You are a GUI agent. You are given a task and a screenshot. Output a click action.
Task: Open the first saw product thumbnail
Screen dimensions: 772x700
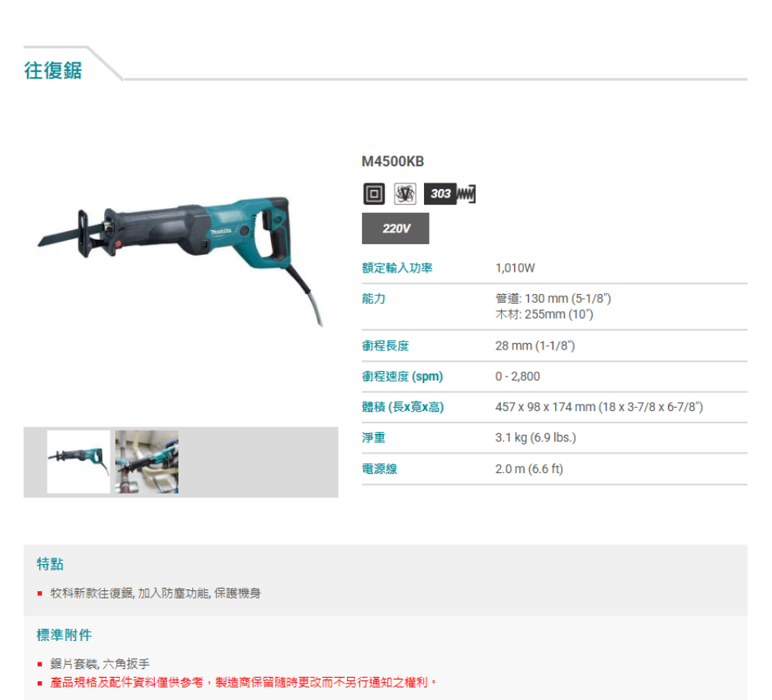click(x=79, y=462)
